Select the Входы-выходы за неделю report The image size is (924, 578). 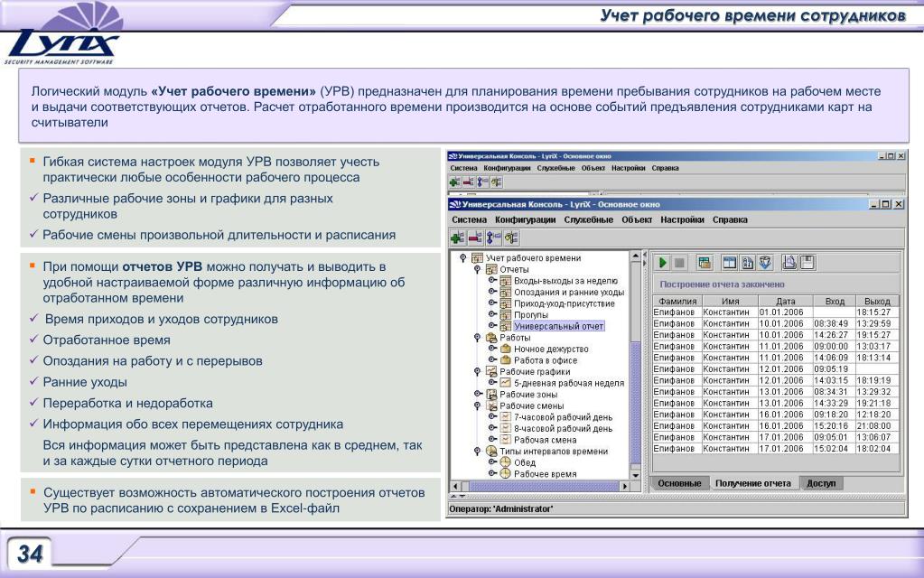[x=565, y=281]
